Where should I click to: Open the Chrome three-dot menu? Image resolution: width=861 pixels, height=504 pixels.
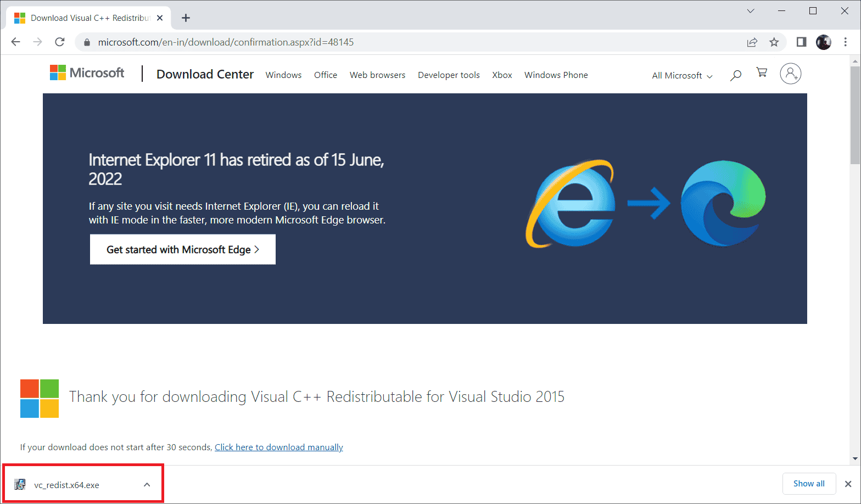pyautogui.click(x=846, y=42)
